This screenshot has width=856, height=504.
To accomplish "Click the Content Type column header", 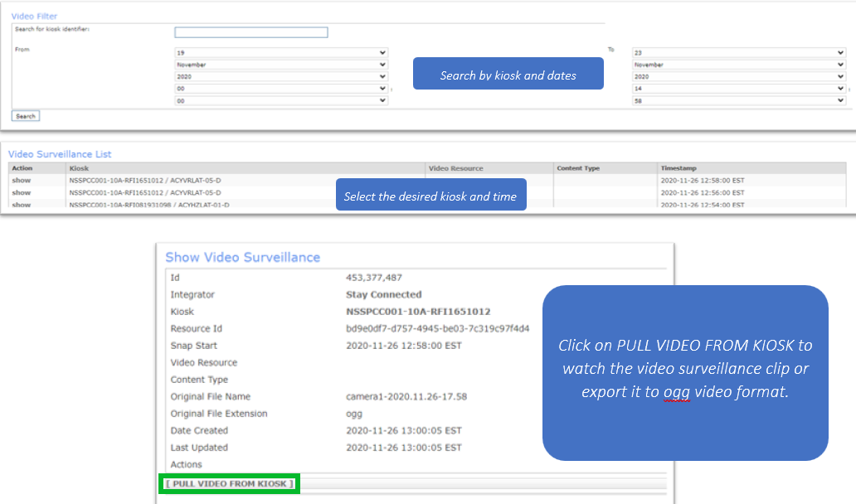I will [x=578, y=168].
